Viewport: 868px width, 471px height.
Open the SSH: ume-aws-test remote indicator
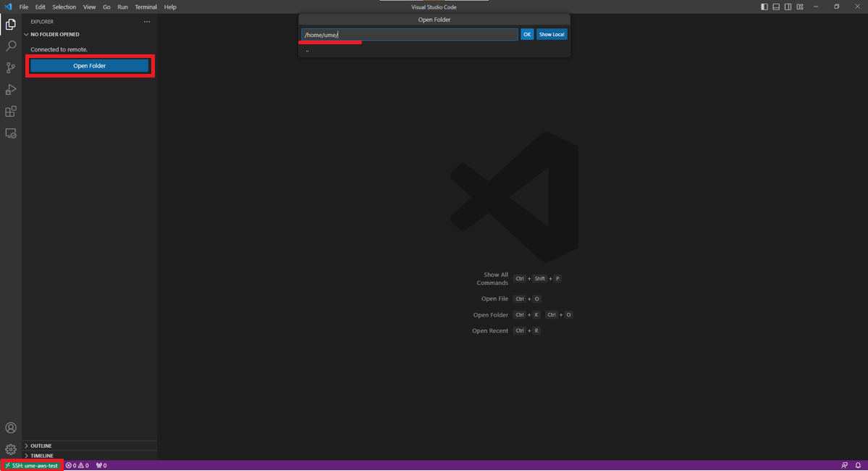pos(32,464)
